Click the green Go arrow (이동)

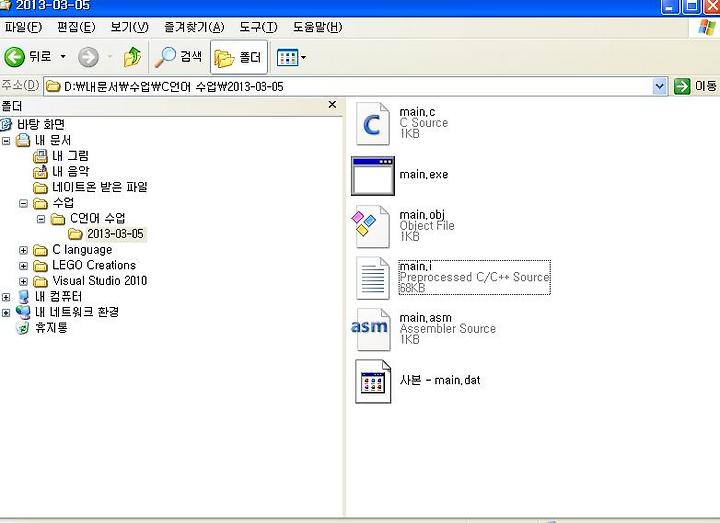tap(682, 86)
